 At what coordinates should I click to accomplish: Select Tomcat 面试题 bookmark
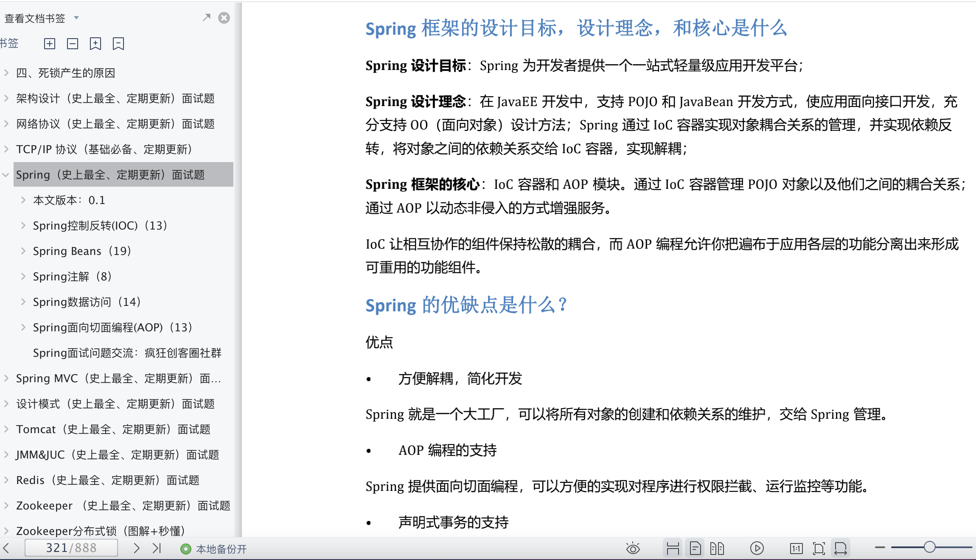(x=113, y=429)
